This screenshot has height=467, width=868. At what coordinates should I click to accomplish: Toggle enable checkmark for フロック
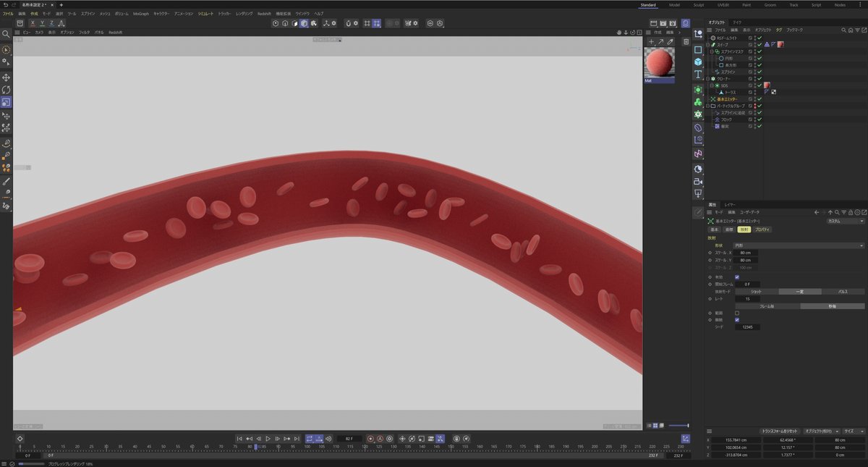(x=759, y=119)
